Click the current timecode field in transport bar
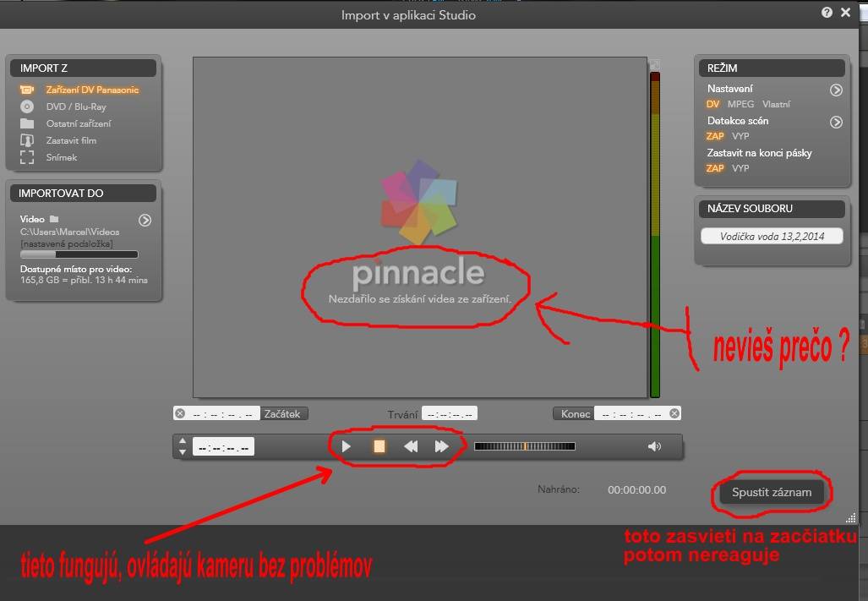 click(223, 447)
